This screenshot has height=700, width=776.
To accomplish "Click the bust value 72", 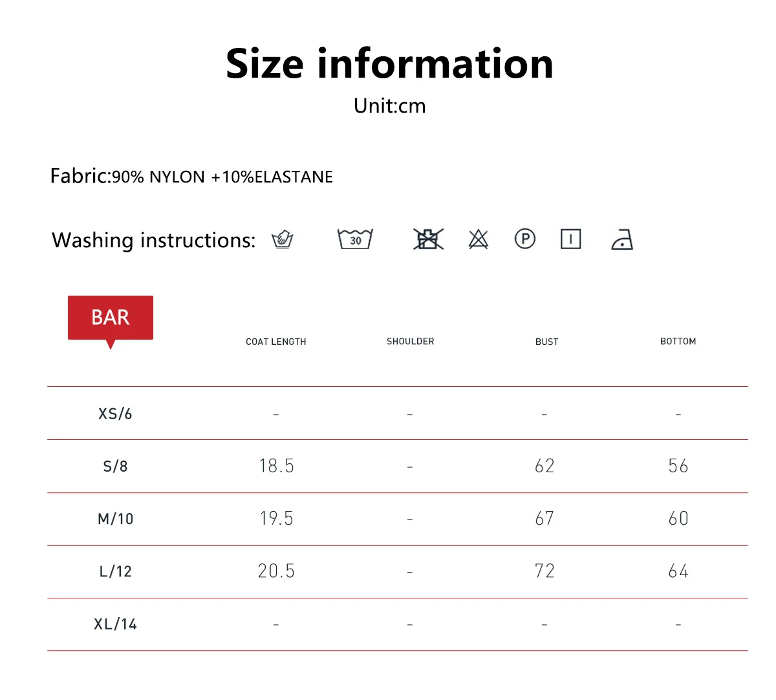I will point(544,571).
